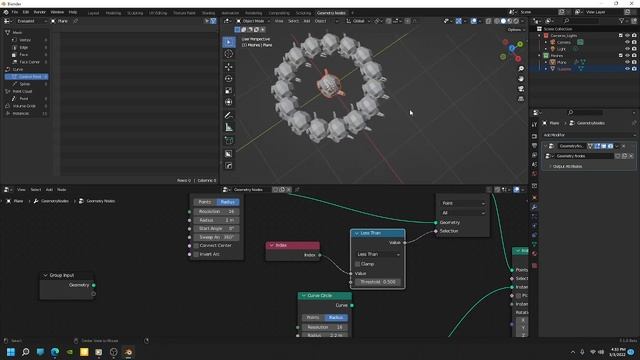
Task: Click the pan hand viewport gizmo
Action: pos(521,78)
